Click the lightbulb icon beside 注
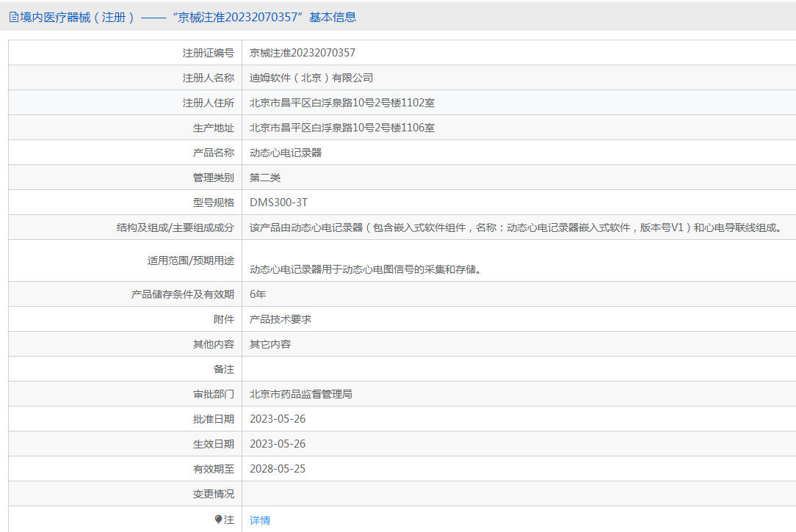This screenshot has height=532, width=796. (x=218, y=520)
